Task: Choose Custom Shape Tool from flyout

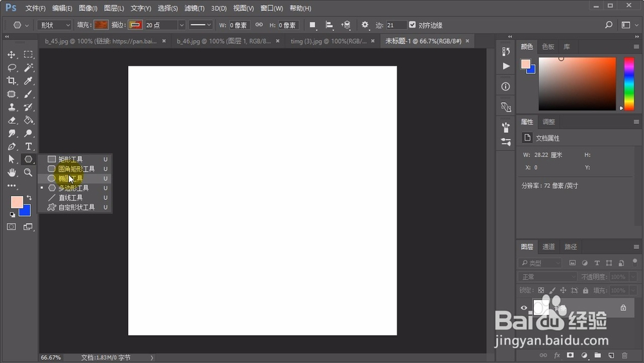Action: (x=75, y=207)
